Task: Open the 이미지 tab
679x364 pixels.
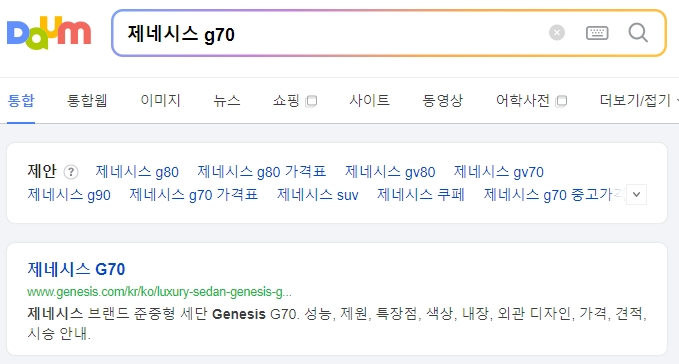Action: (160, 100)
